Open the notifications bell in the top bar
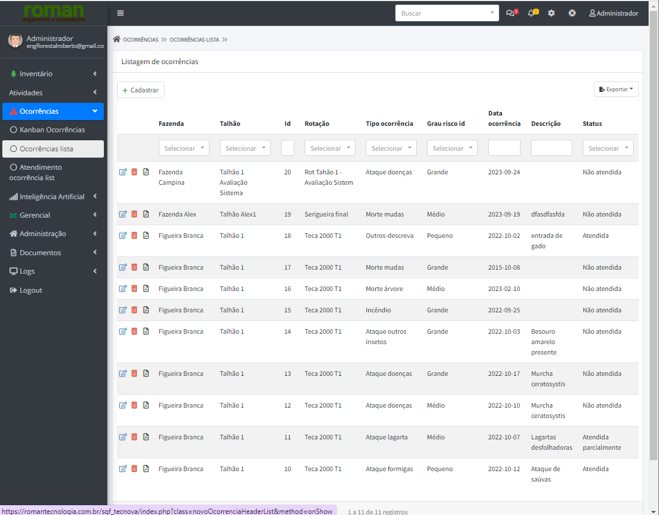659x515 pixels. (532, 13)
